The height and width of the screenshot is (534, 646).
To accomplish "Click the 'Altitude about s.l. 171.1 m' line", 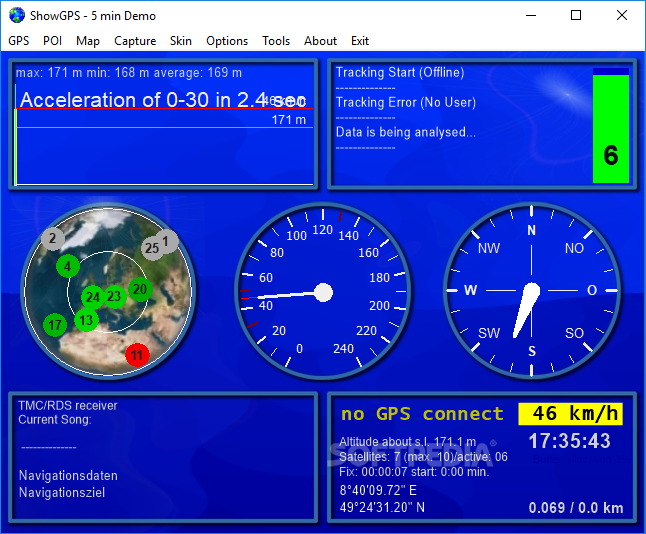I will 407,442.
